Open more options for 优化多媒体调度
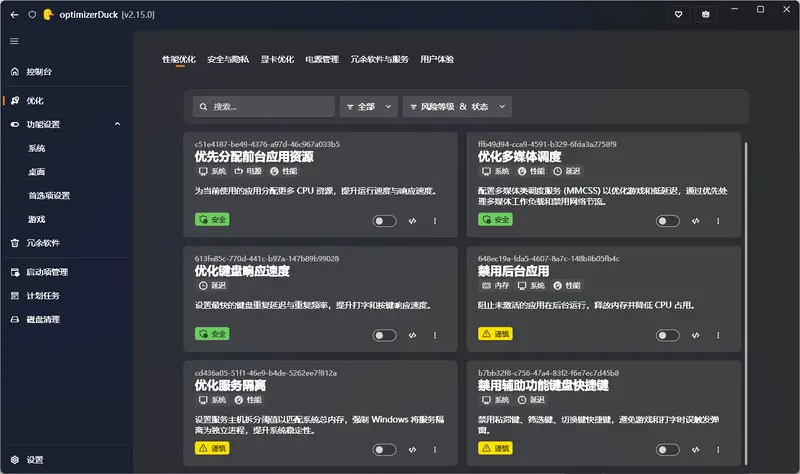 point(718,221)
